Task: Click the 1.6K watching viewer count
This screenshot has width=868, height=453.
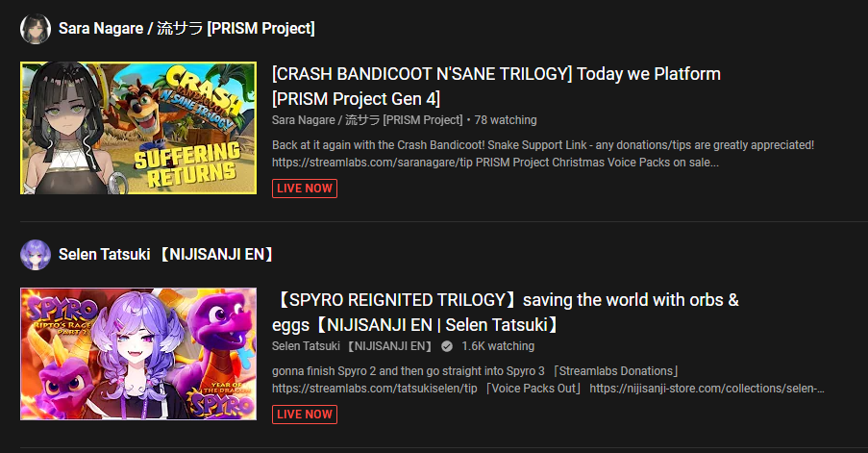Action: (x=498, y=346)
